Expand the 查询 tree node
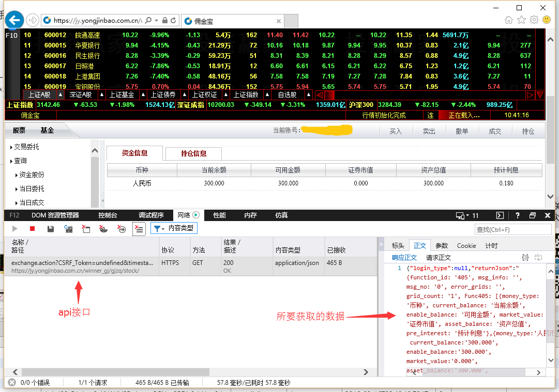This screenshot has height=392, width=559. pyautogui.click(x=20, y=161)
